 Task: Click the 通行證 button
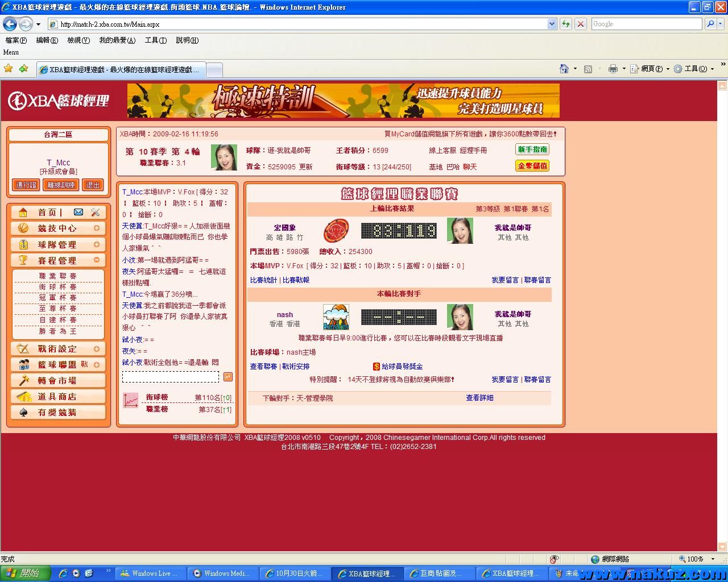click(x=26, y=185)
